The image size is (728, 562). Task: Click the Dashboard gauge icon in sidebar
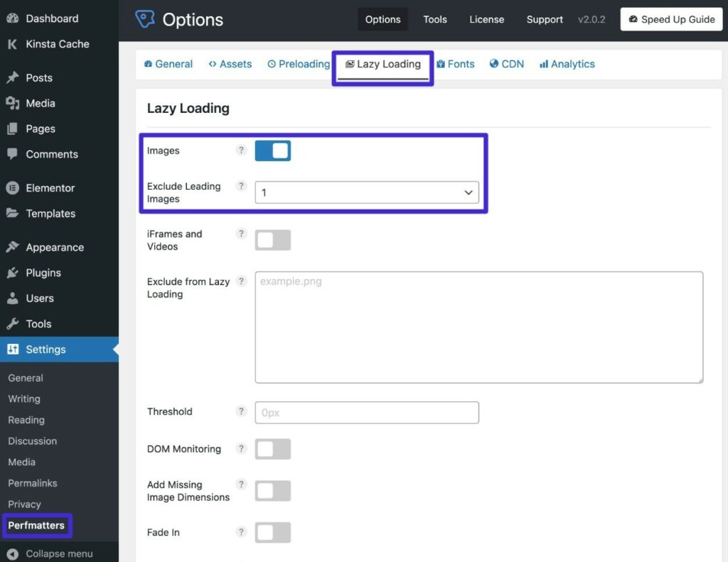pyautogui.click(x=12, y=18)
